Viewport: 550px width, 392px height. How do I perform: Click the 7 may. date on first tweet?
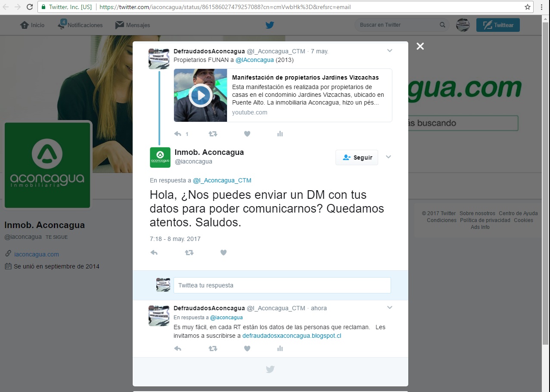pyautogui.click(x=320, y=51)
